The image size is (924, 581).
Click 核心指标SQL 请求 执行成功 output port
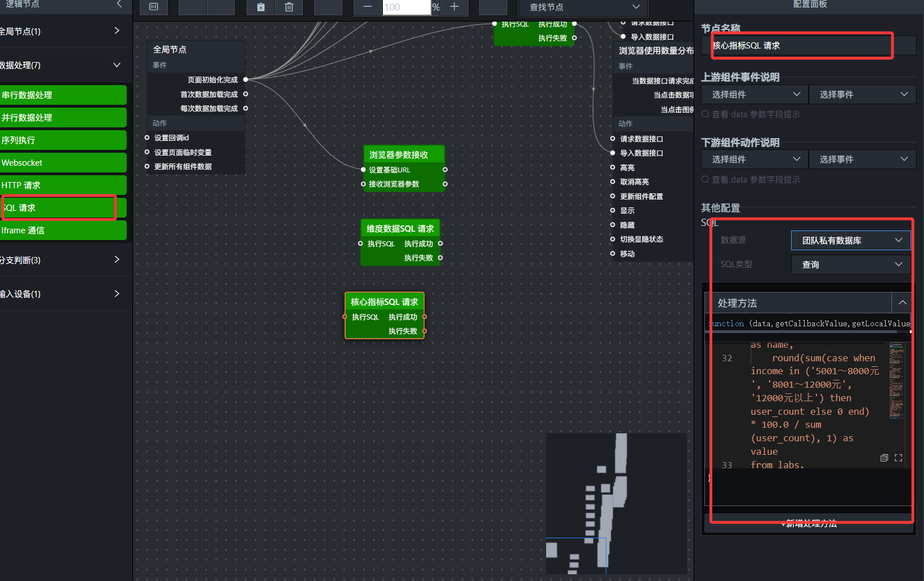tap(425, 317)
